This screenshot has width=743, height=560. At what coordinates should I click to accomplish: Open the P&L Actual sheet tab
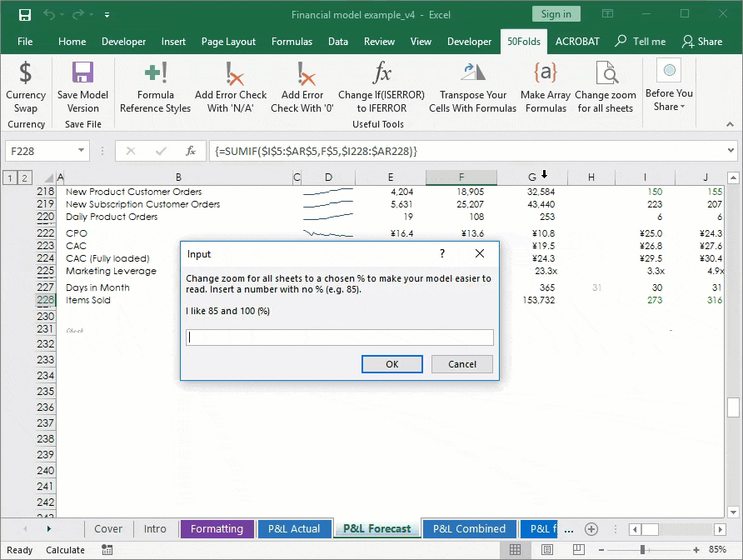[x=294, y=528]
